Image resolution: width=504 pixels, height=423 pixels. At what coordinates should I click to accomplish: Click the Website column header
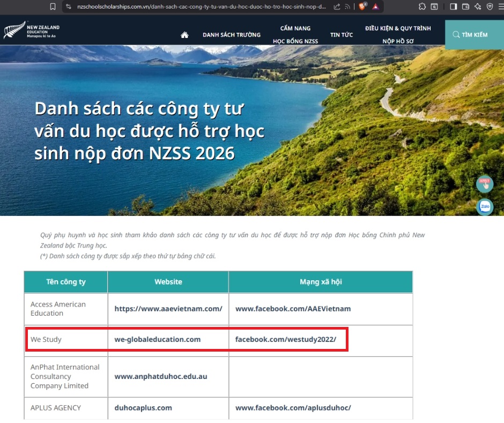168,282
